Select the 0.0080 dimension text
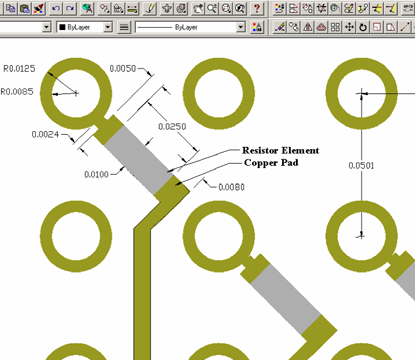This screenshot has height=360, width=415. pos(231,187)
